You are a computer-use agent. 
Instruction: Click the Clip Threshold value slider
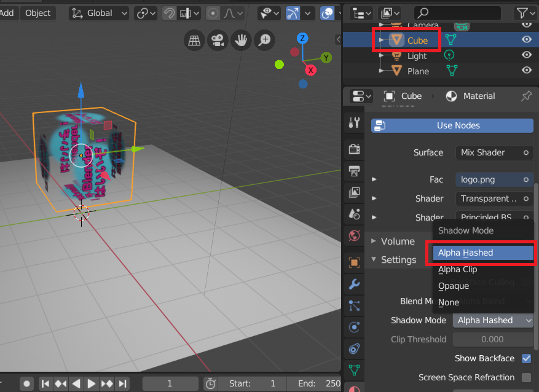[493, 339]
